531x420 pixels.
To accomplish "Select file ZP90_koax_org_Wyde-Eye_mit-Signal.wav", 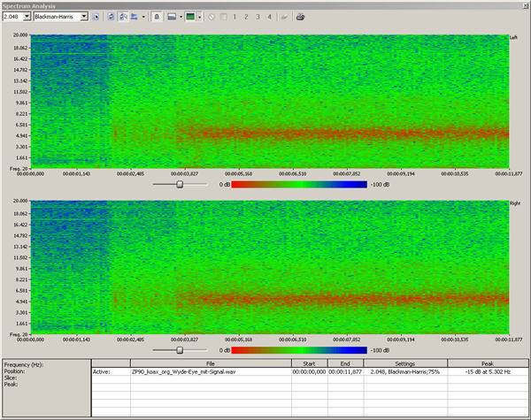I will (183, 371).
